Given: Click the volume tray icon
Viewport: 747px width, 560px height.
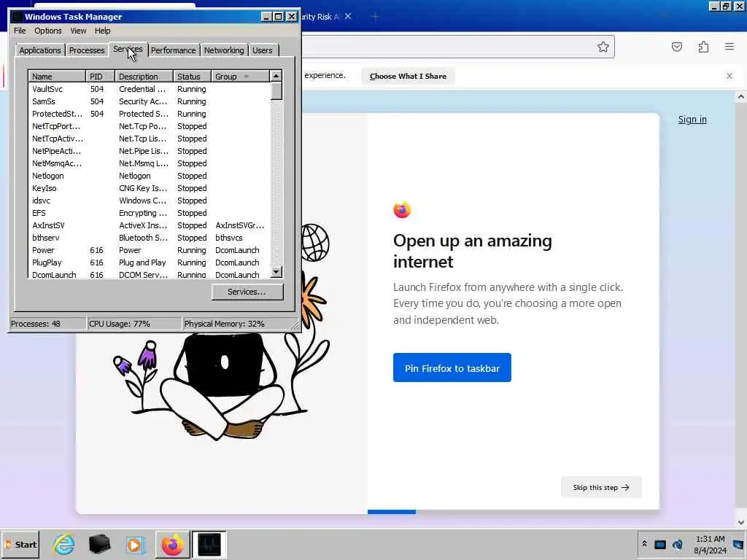Looking at the screenshot, I should (x=678, y=544).
